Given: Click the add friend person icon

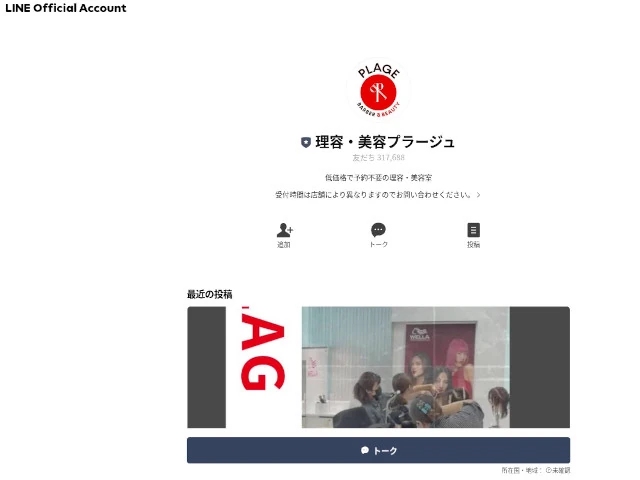Looking at the screenshot, I should pyautogui.click(x=284, y=230).
